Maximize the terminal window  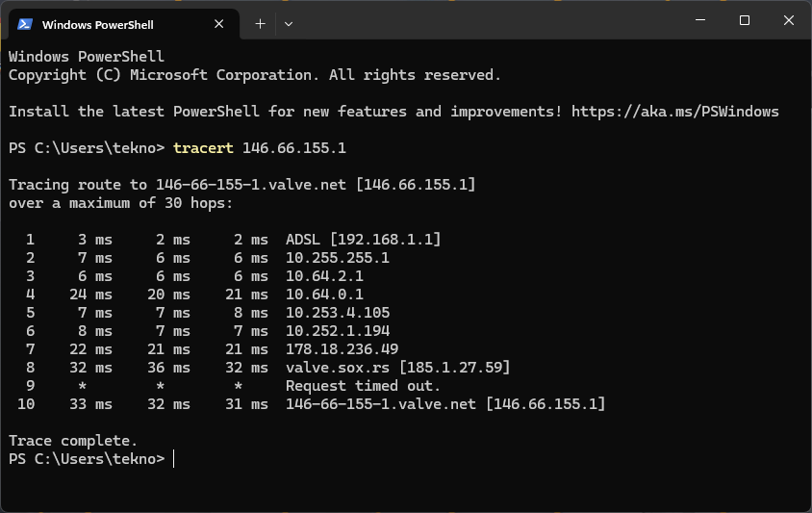(x=744, y=20)
